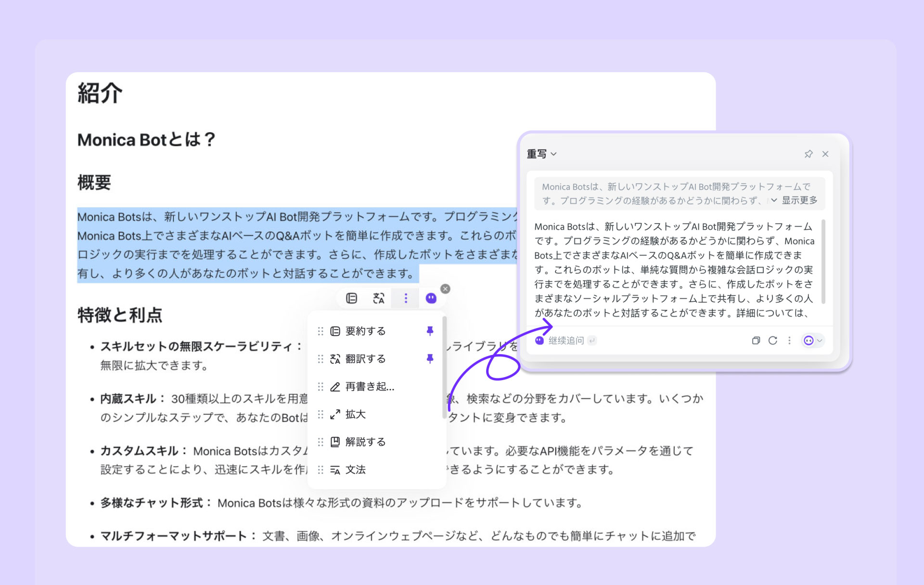Click the Monica face icon in floating toolbar
The height and width of the screenshot is (585, 924).
[x=431, y=298]
